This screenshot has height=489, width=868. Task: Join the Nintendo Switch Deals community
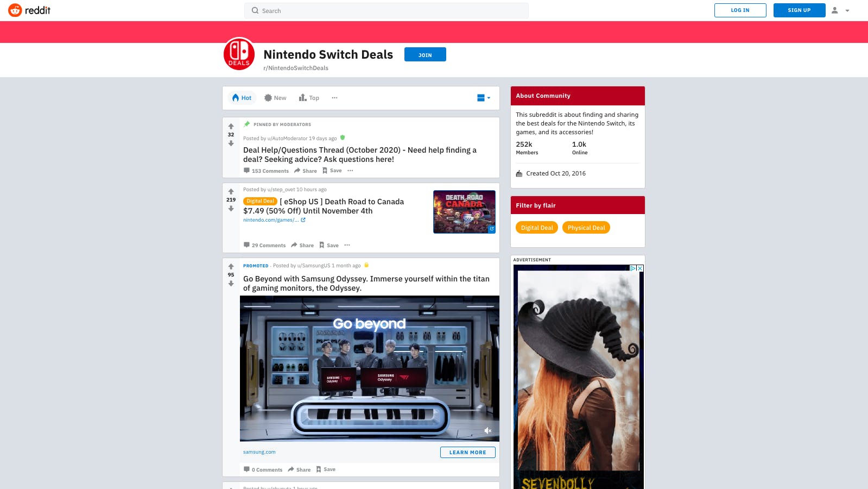[x=425, y=55]
